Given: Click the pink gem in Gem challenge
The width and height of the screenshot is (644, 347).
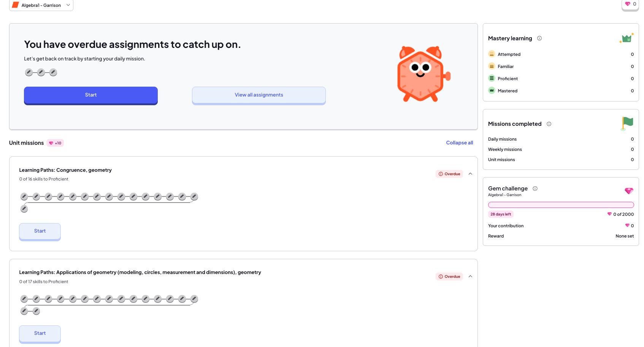Looking at the screenshot, I should click(x=629, y=191).
